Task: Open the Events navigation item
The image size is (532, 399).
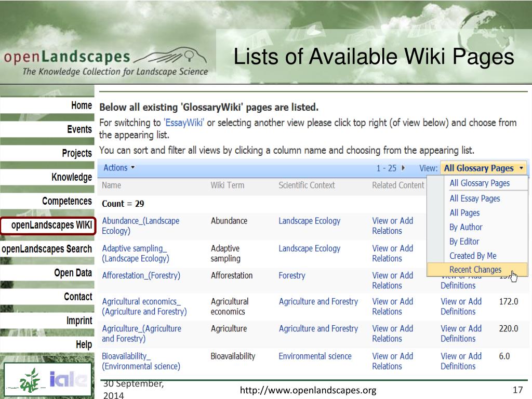Action: 79,129
